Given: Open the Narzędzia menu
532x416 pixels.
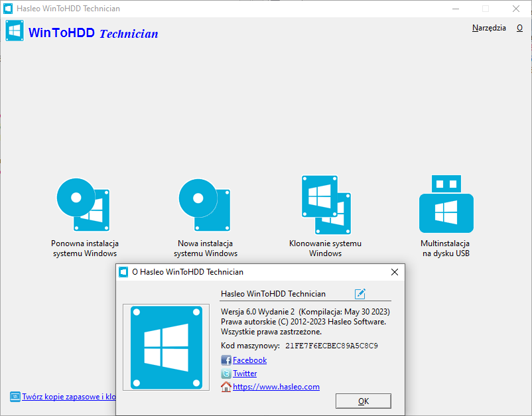Looking at the screenshot, I should point(489,28).
